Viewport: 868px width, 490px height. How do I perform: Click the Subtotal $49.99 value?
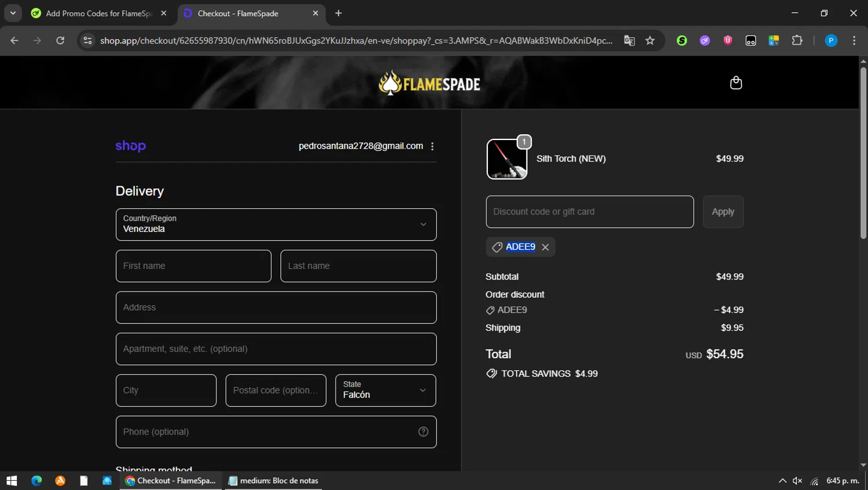(730, 277)
